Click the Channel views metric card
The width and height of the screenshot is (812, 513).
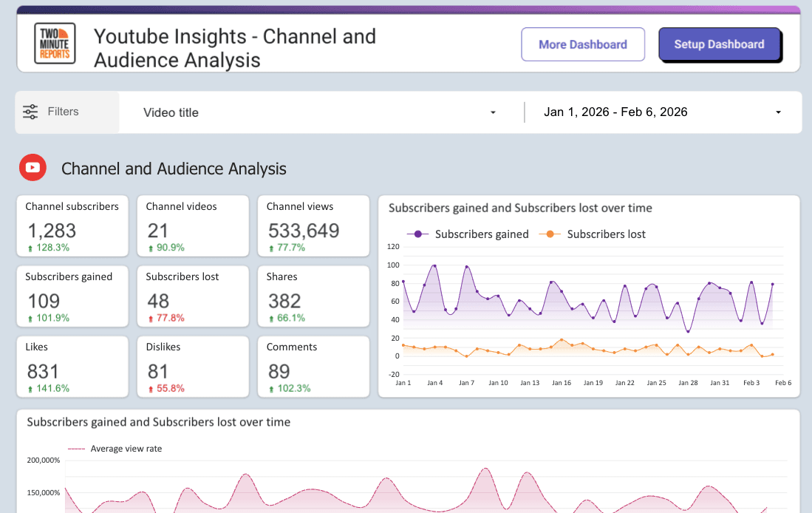coord(312,225)
